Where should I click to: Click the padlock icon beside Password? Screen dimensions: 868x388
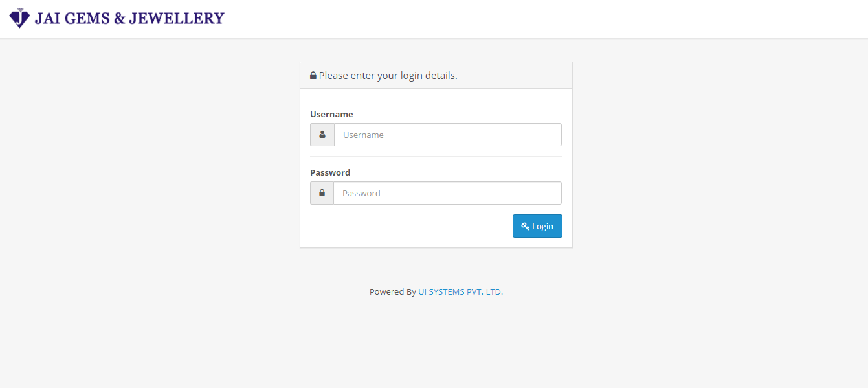coord(322,193)
